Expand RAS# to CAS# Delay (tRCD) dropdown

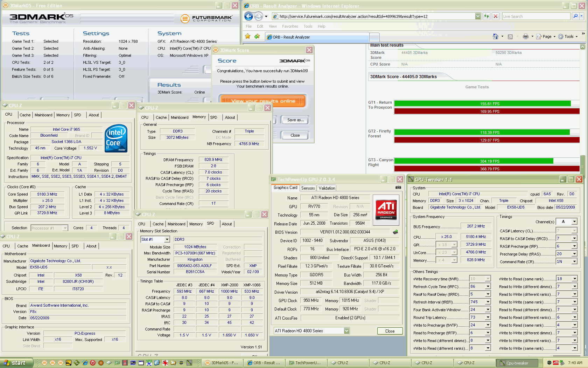[574, 238]
